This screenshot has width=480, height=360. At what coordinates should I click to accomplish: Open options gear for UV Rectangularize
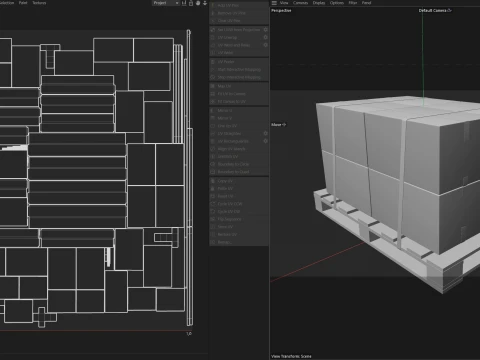tap(266, 141)
